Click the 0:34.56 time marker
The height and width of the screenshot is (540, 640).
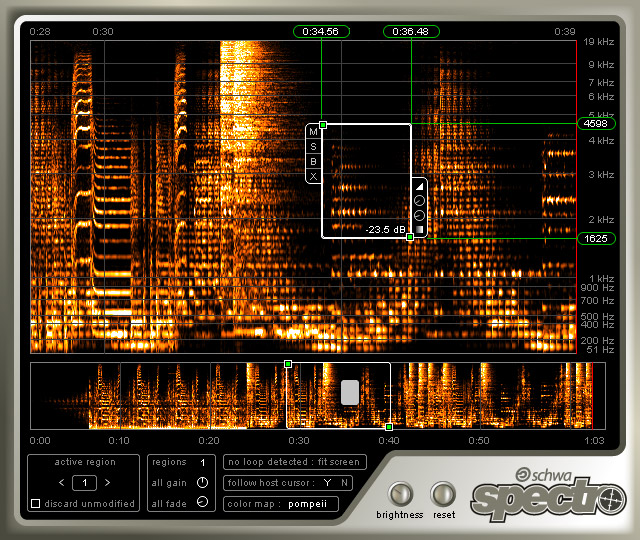pyautogui.click(x=321, y=31)
